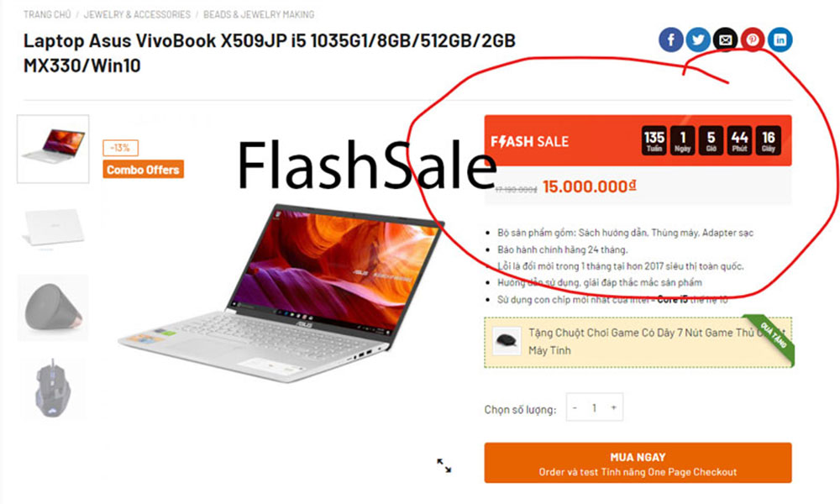
Task: Click the MUA NGAY buy button
Action: coord(638,463)
